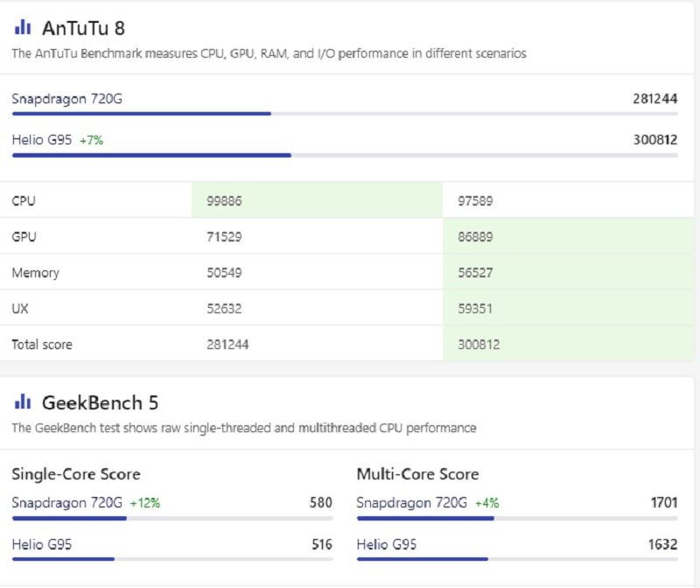700x588 pixels.
Task: Click the Snapdragon 720G single-core progress bar
Action: point(171,518)
